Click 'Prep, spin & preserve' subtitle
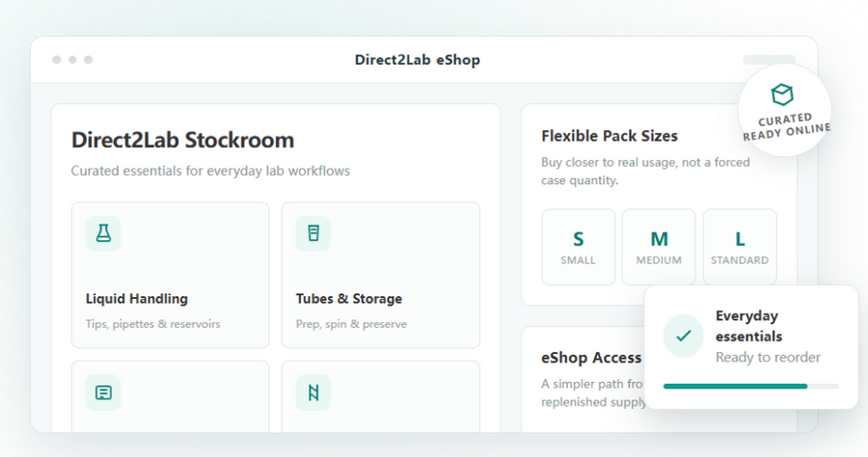The image size is (868, 457). [x=351, y=324]
